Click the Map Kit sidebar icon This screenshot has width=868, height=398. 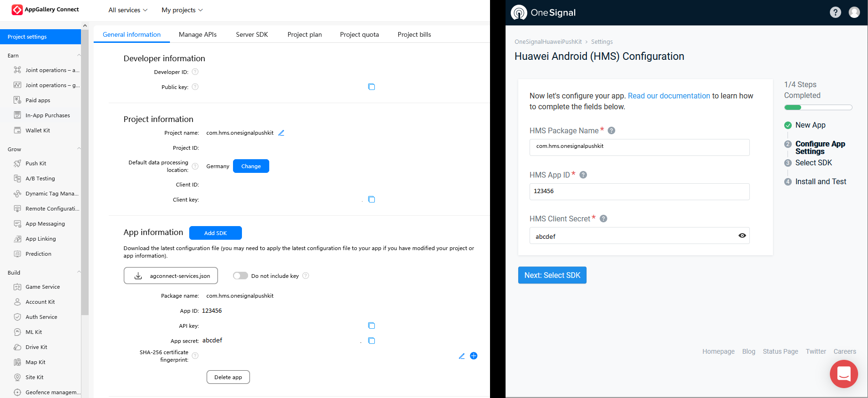(x=17, y=362)
